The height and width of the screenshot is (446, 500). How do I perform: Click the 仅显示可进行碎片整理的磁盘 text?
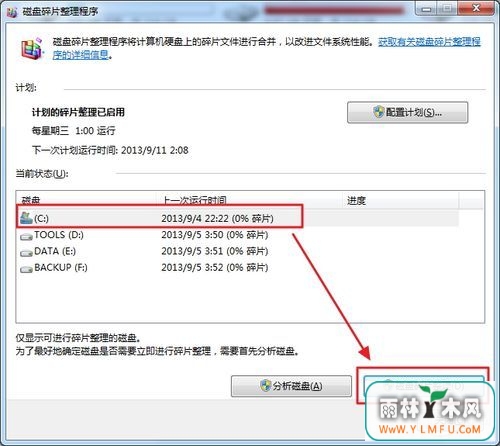click(x=78, y=338)
